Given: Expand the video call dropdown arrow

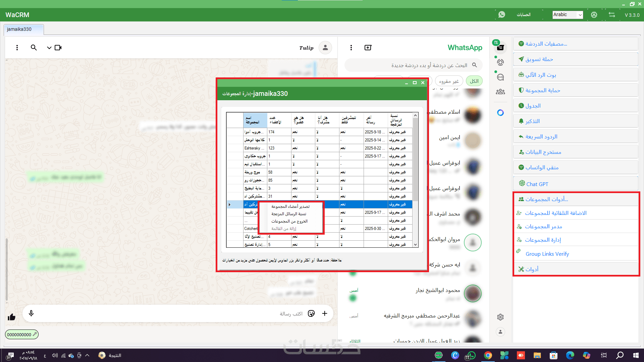Looking at the screenshot, I should tap(49, 48).
